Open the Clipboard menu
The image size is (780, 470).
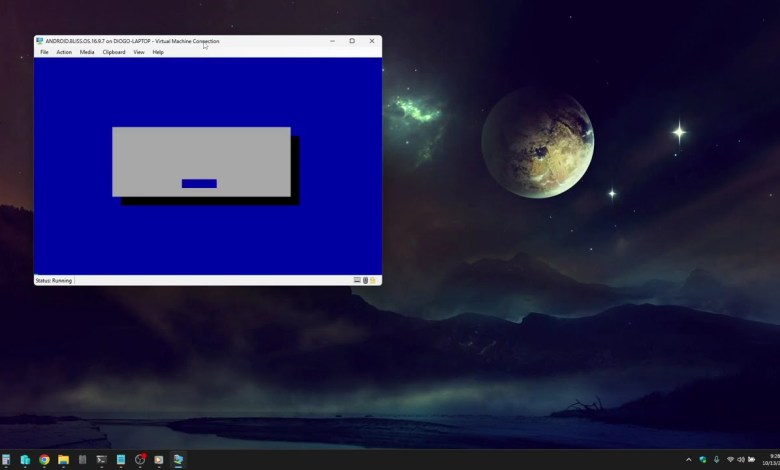pyautogui.click(x=114, y=52)
